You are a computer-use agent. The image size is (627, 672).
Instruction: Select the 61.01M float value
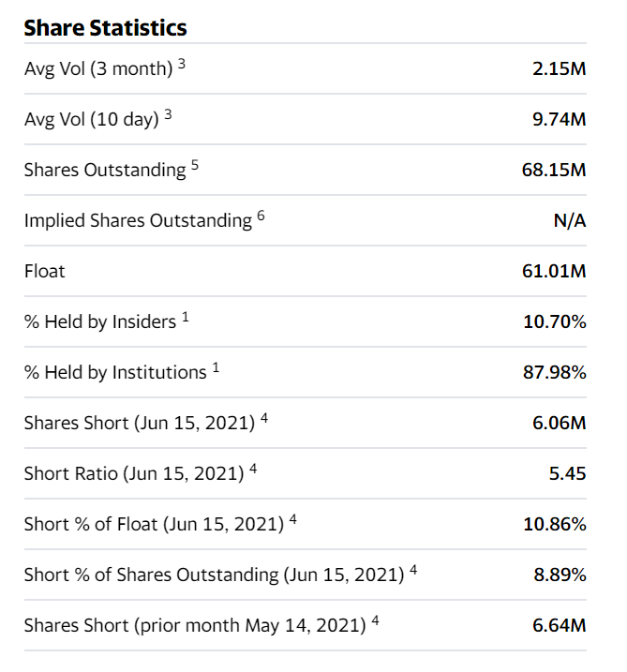click(555, 272)
